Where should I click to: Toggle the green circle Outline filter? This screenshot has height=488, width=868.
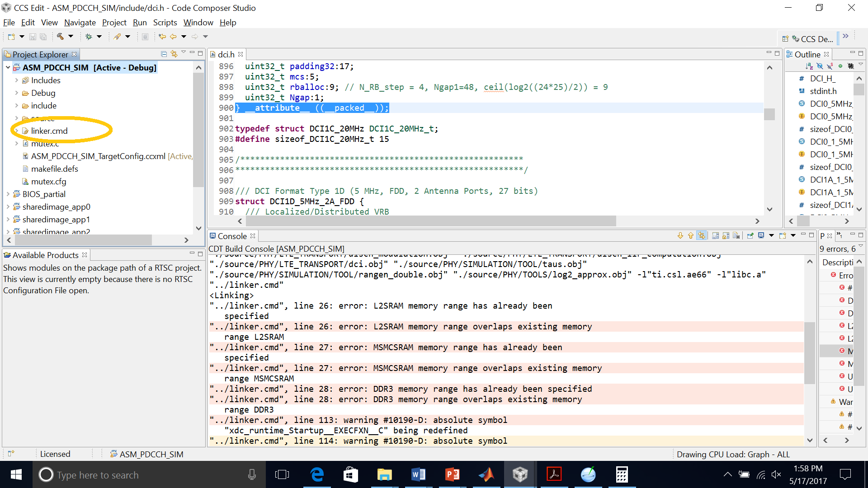840,66
